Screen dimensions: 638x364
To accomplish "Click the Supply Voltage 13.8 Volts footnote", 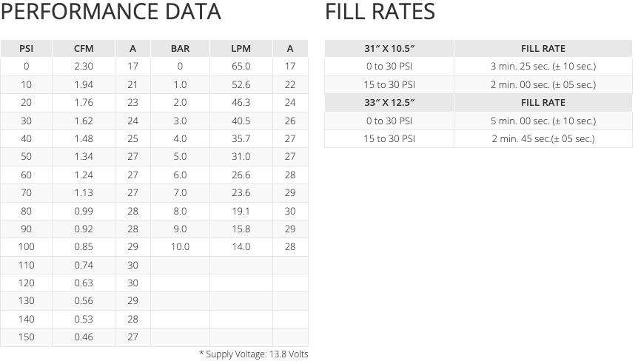I will point(253,354).
